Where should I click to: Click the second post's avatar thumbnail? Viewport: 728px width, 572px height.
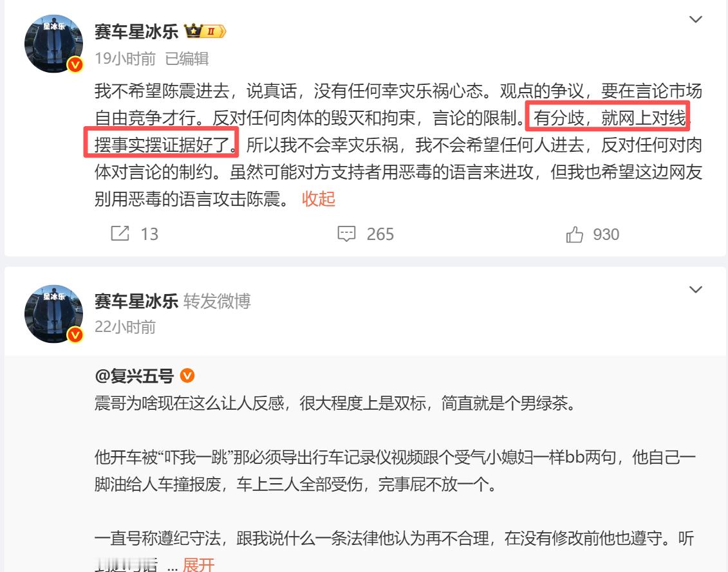(x=54, y=314)
